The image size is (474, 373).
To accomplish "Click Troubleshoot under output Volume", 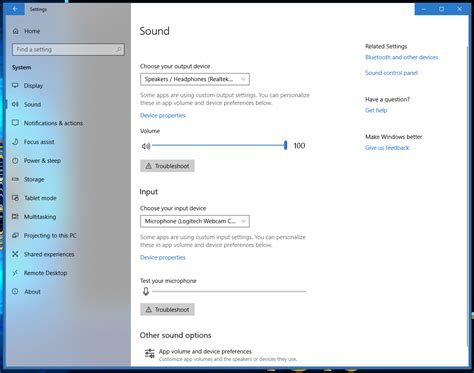I will coord(167,166).
